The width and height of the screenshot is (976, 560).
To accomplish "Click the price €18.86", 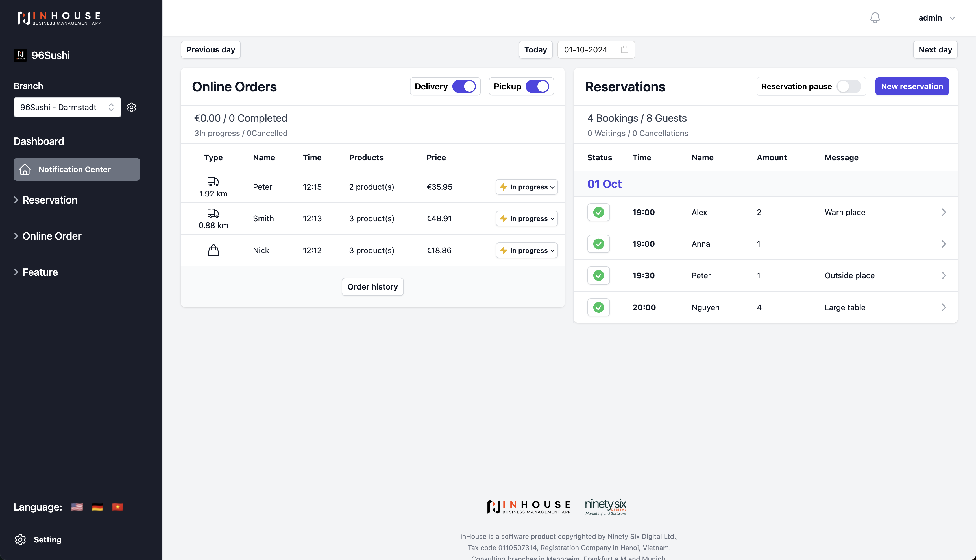I will tap(439, 250).
